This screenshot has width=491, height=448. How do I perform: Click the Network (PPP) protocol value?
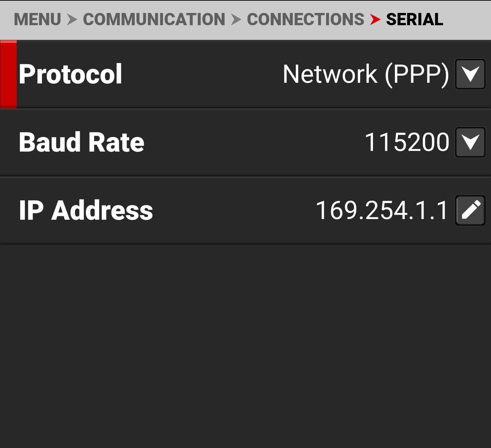pyautogui.click(x=366, y=74)
